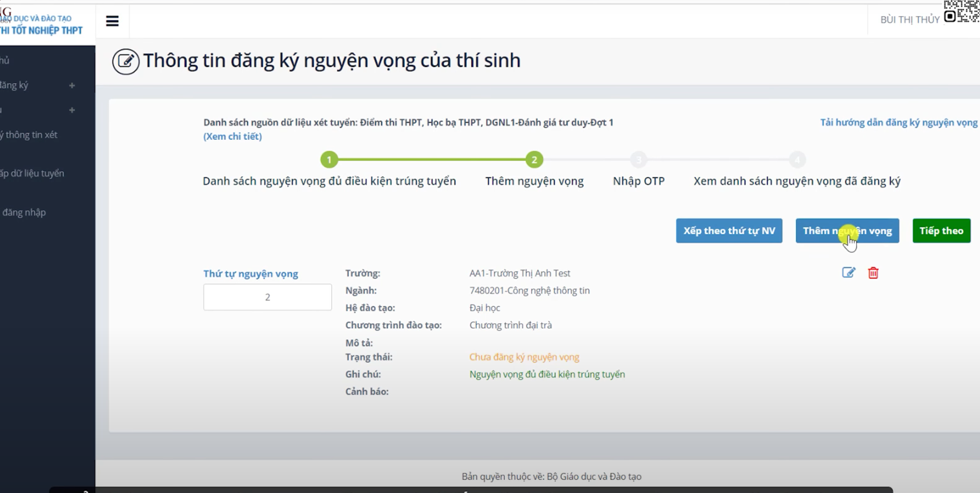Click note Nguyện vọng đủ điều kiện trúng tuyển
Viewport: 980px width, 493px height.
tap(547, 374)
